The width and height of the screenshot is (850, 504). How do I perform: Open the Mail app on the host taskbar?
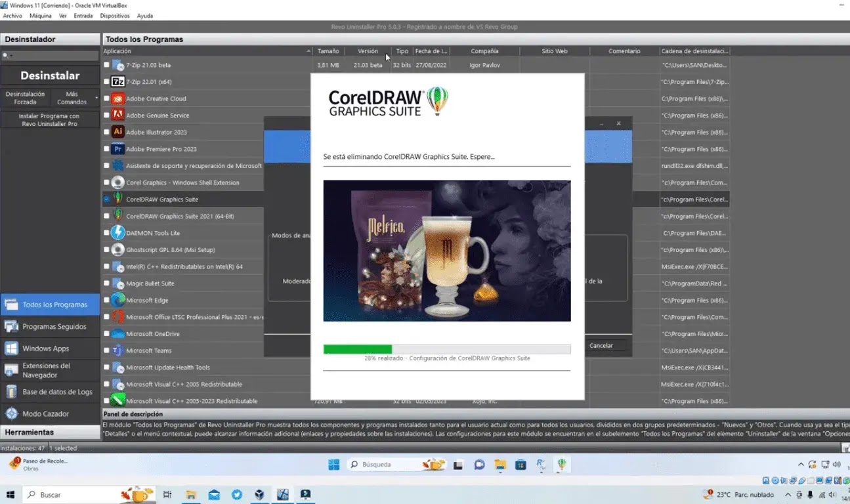214,494
